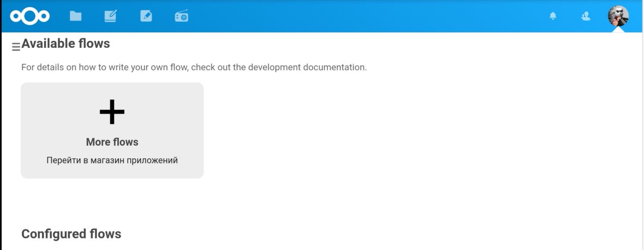Open the Files app folder icon
The image size is (644, 250).
pyautogui.click(x=75, y=16)
